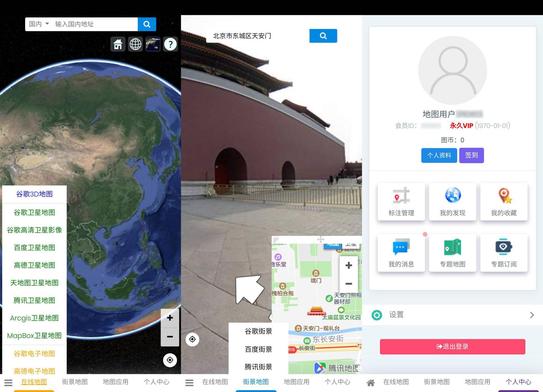543x392 pixels.
Task: Click the satellite basemap thumbnail icon
Action: tap(153, 44)
